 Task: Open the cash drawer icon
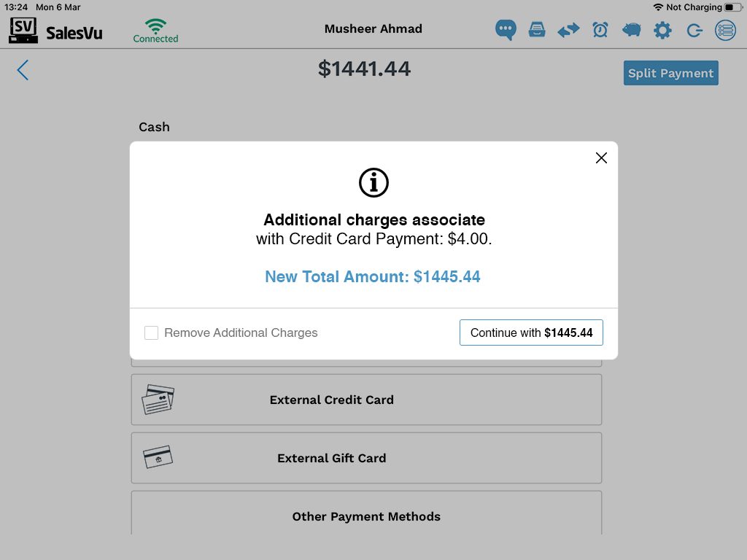(537, 30)
